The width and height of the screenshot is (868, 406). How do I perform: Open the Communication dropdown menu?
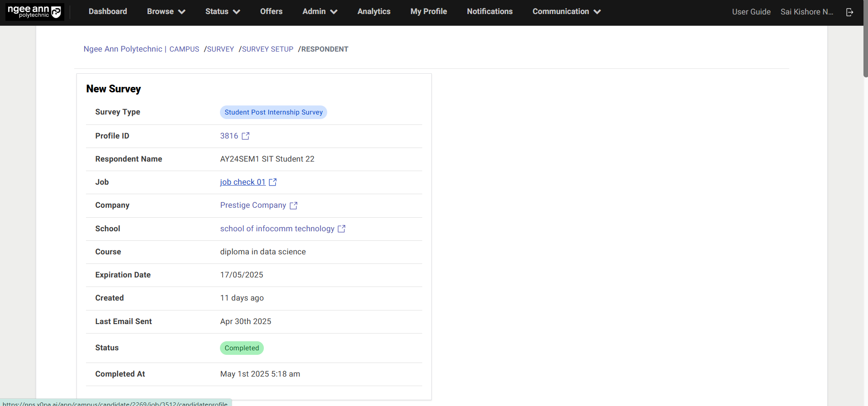click(x=566, y=12)
